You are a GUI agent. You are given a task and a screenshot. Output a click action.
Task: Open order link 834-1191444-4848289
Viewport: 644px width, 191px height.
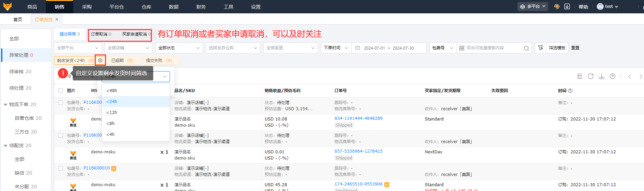(358, 118)
